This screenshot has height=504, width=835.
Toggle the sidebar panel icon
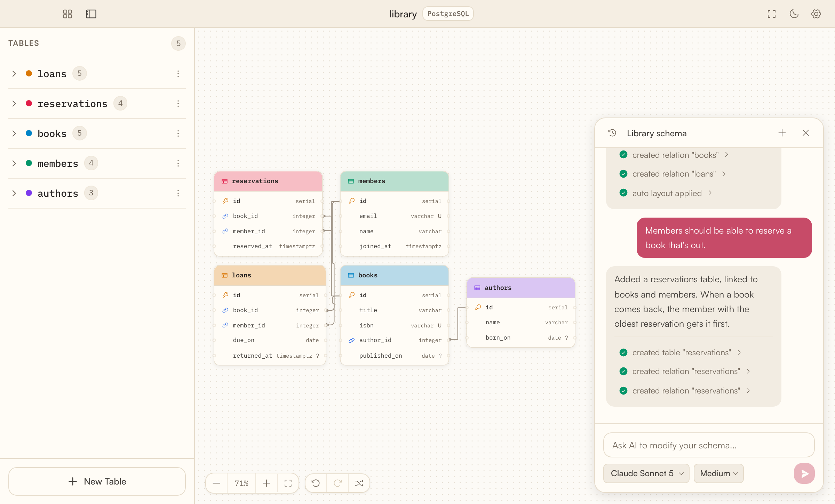[91, 14]
